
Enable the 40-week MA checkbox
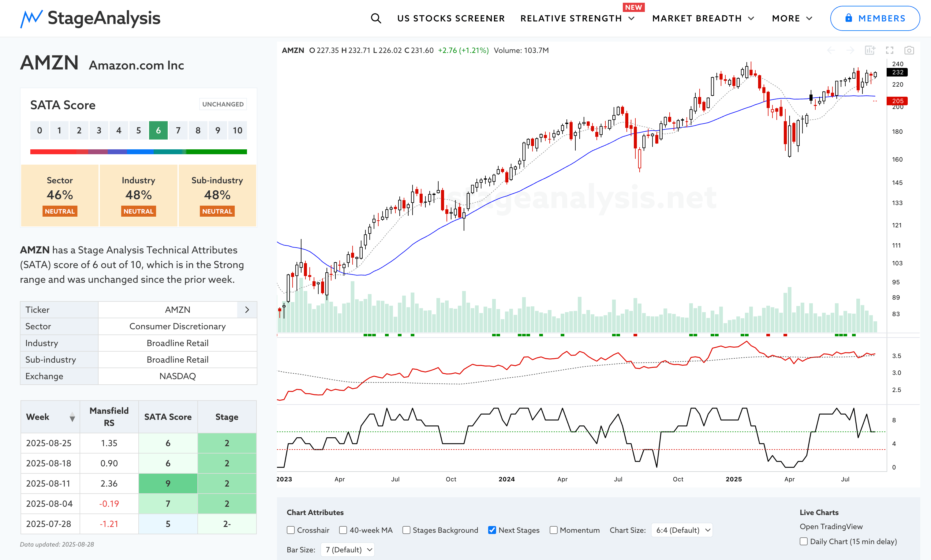point(343,530)
